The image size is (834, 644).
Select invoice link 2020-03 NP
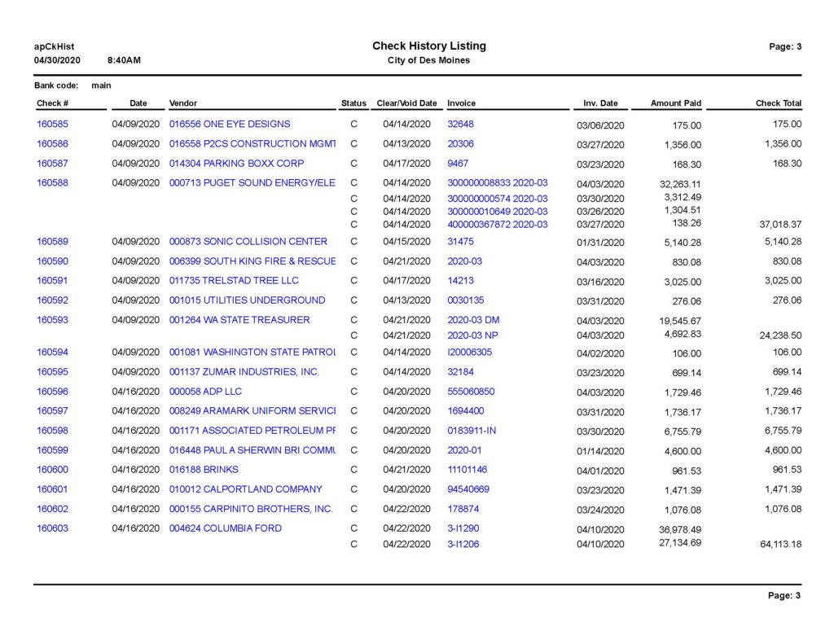point(473,335)
